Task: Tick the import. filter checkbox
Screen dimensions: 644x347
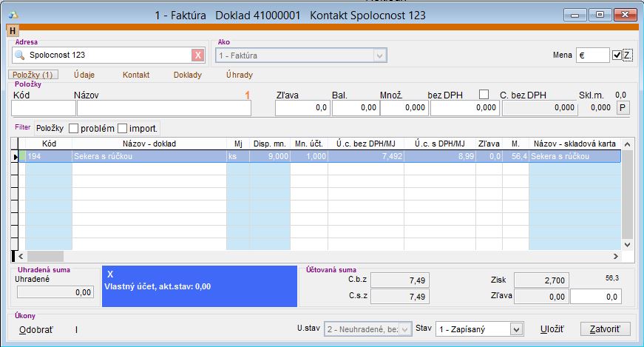Action: (x=122, y=128)
